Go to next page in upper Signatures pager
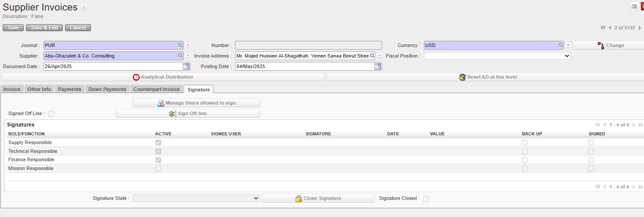Screen dimensions: 644x217 [x=633, y=125]
